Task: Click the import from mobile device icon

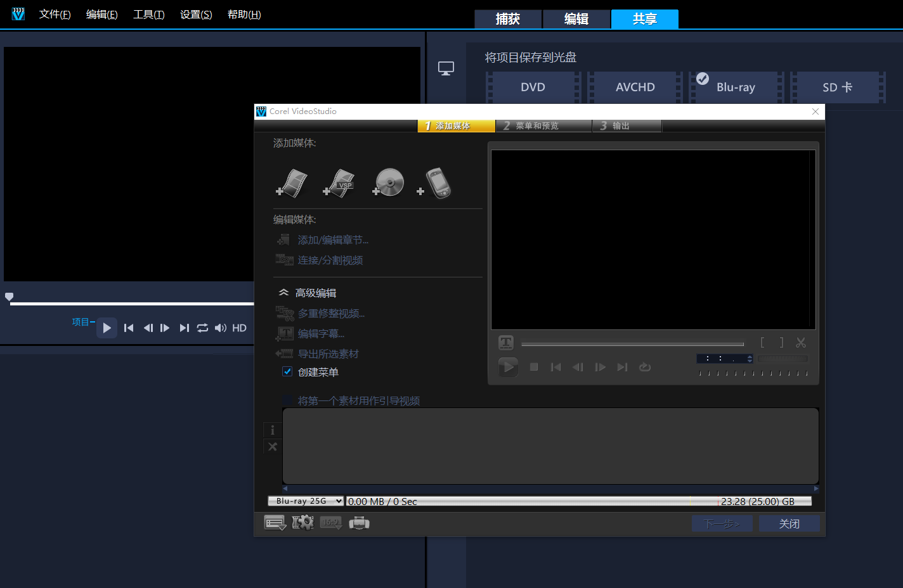Action: (436, 183)
